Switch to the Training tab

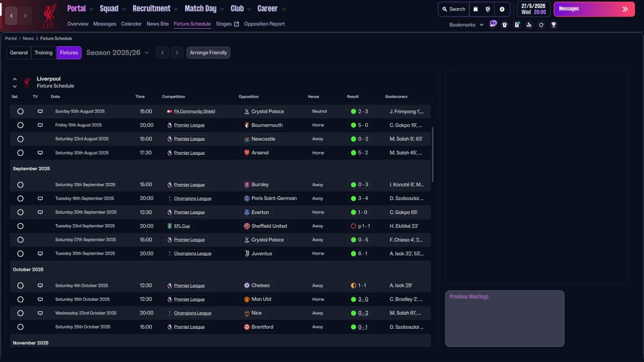tap(43, 53)
